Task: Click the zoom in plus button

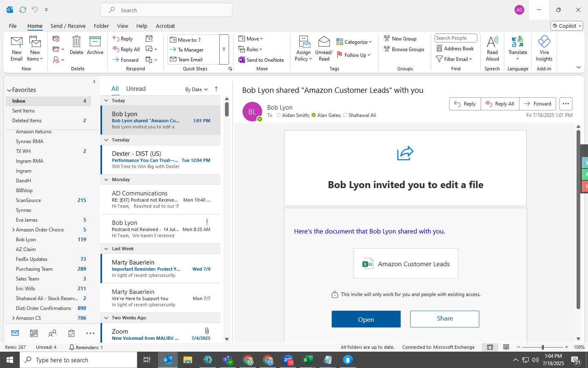Action: [567, 347]
